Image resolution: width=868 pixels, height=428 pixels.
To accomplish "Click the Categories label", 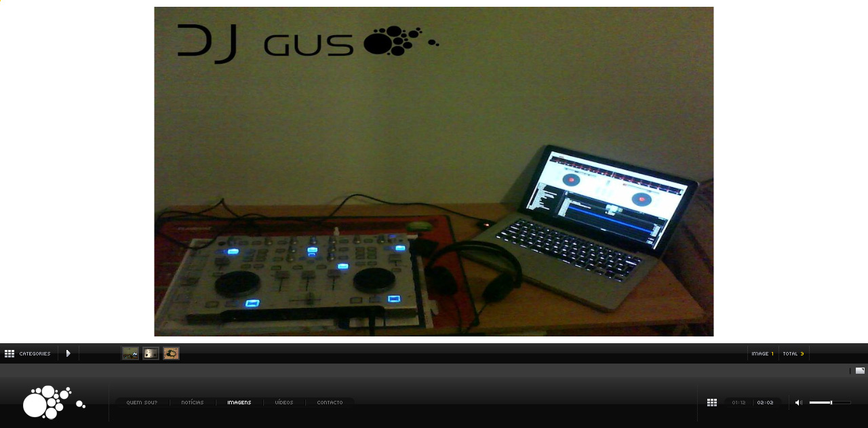I will click(x=35, y=353).
